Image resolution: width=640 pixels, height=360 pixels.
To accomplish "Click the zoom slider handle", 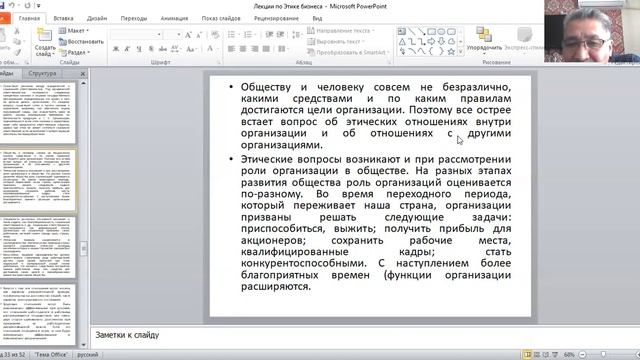I will tap(603, 355).
